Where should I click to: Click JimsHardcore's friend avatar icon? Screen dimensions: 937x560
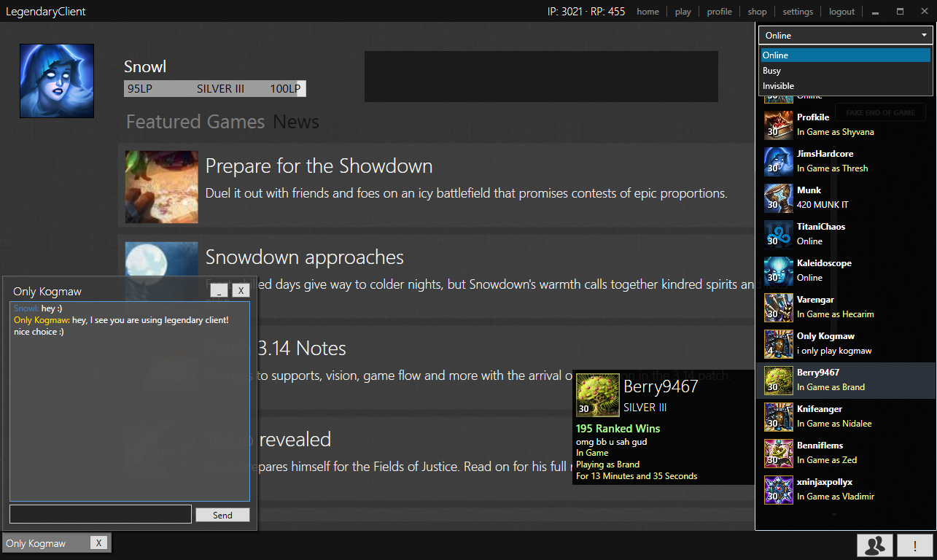coord(779,161)
